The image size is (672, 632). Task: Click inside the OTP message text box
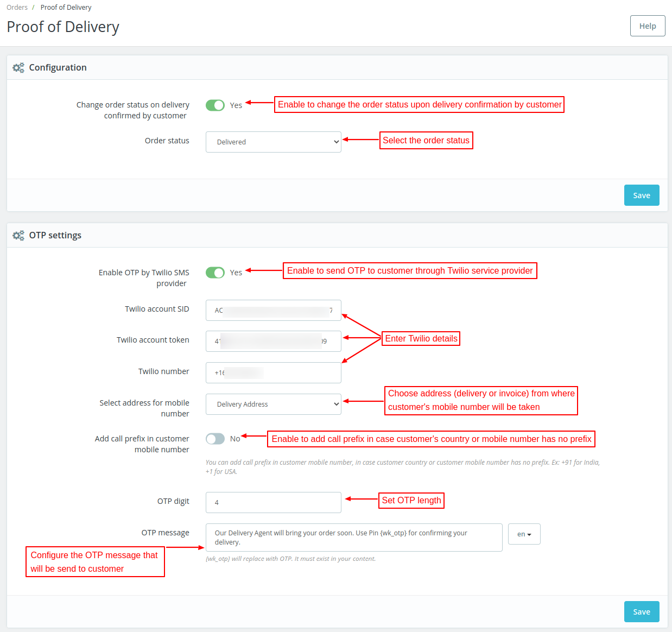353,537
